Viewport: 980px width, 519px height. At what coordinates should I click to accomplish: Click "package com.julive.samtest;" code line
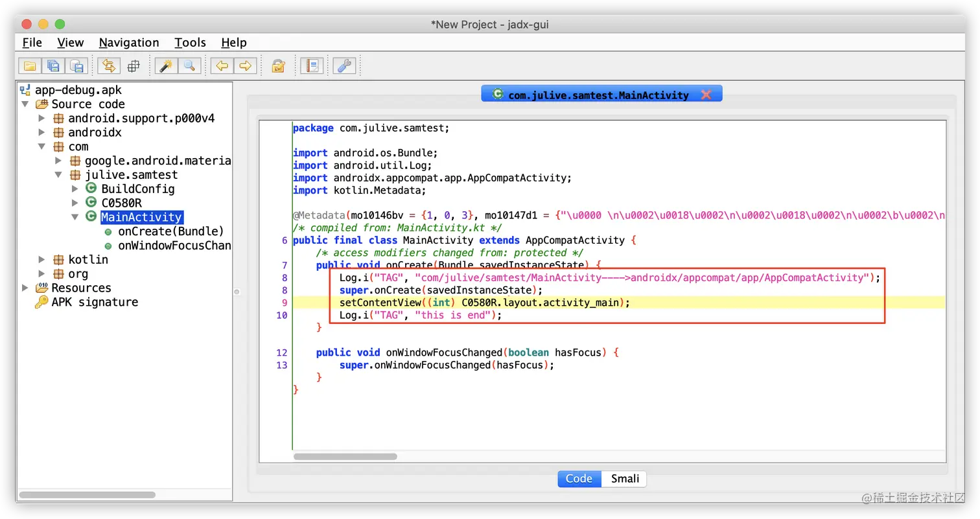(371, 128)
